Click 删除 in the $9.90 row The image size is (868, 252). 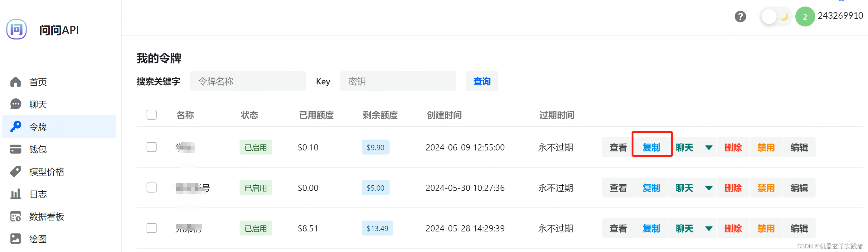click(733, 147)
